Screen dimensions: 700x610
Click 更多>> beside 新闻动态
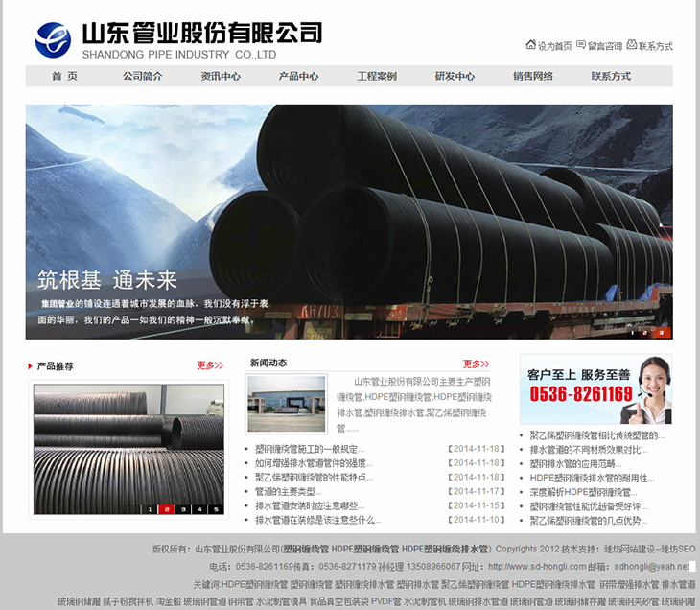[x=476, y=364]
